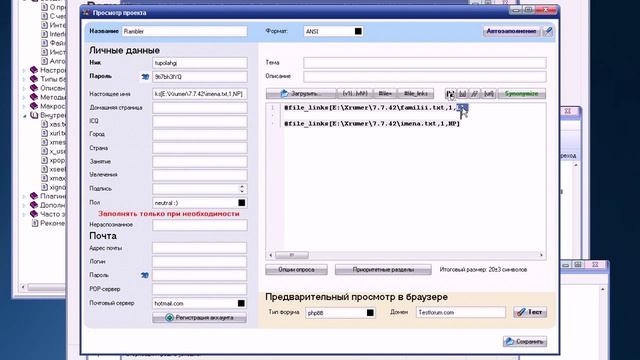Click the Дополн… book icon in help tree

[34, 205]
